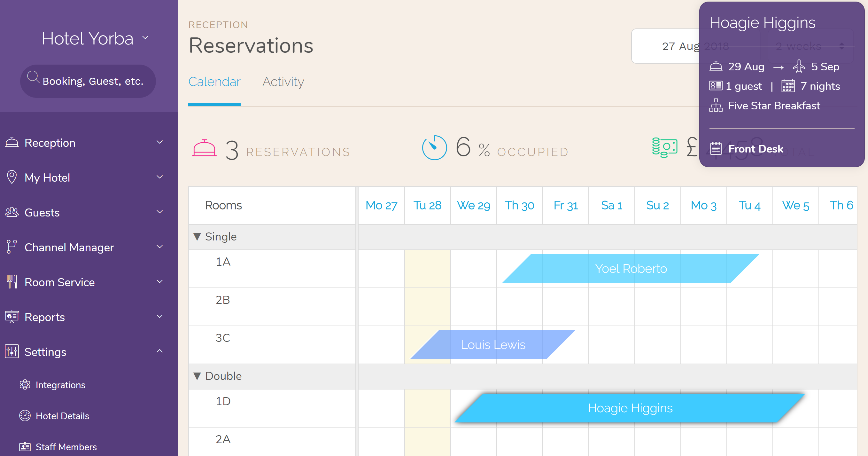Select the Fr 31 date column header

coord(565,205)
